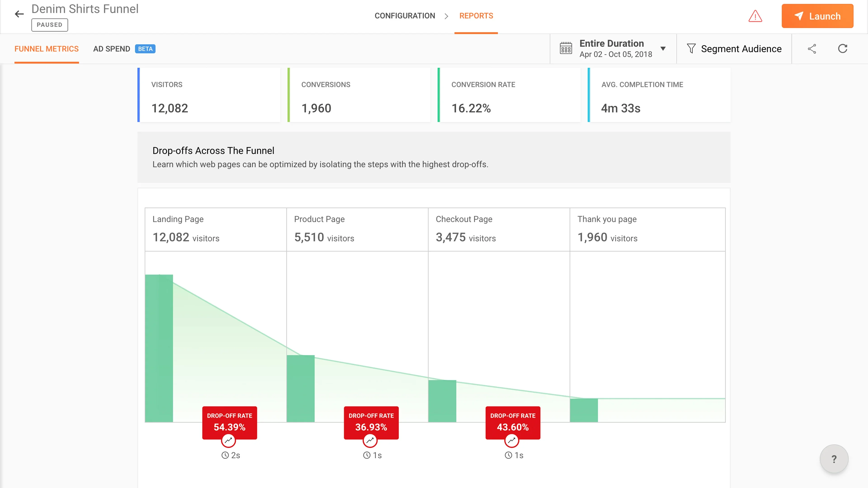Expand the Entire Duration date dropdown arrow
This screenshot has width=868, height=488.
pyautogui.click(x=663, y=49)
